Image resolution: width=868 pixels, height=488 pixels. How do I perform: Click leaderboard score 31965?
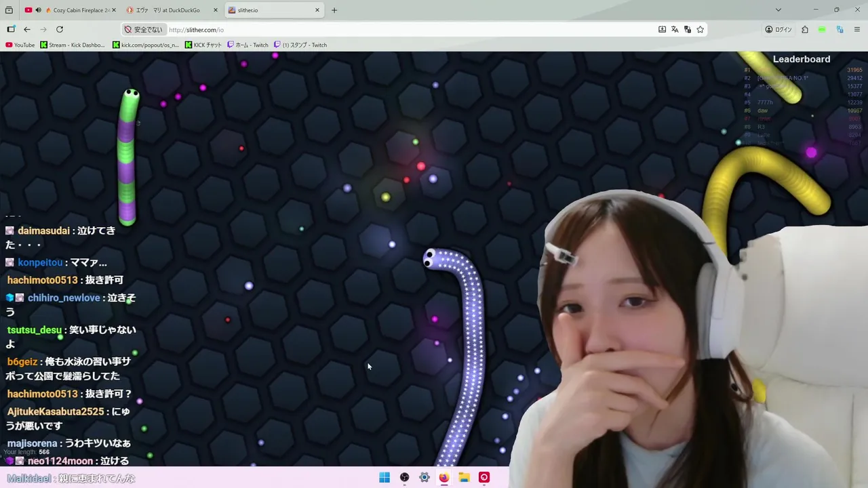tap(854, 70)
